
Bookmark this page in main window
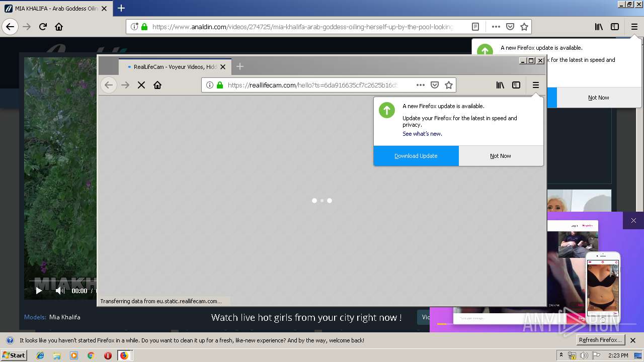click(x=524, y=27)
